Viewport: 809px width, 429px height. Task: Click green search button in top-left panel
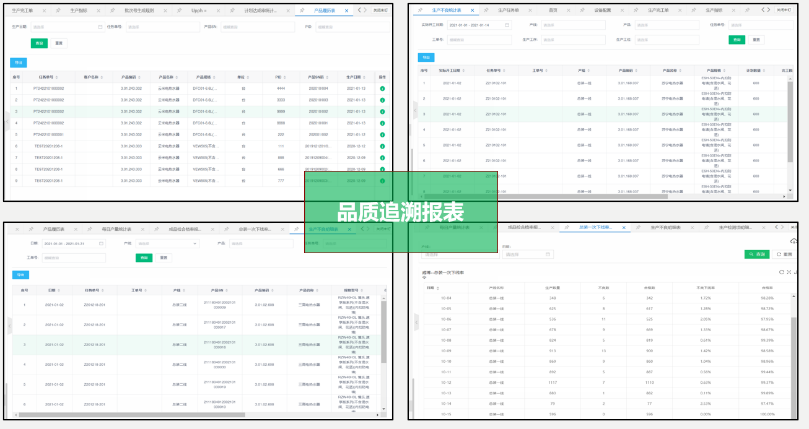pyautogui.click(x=39, y=43)
